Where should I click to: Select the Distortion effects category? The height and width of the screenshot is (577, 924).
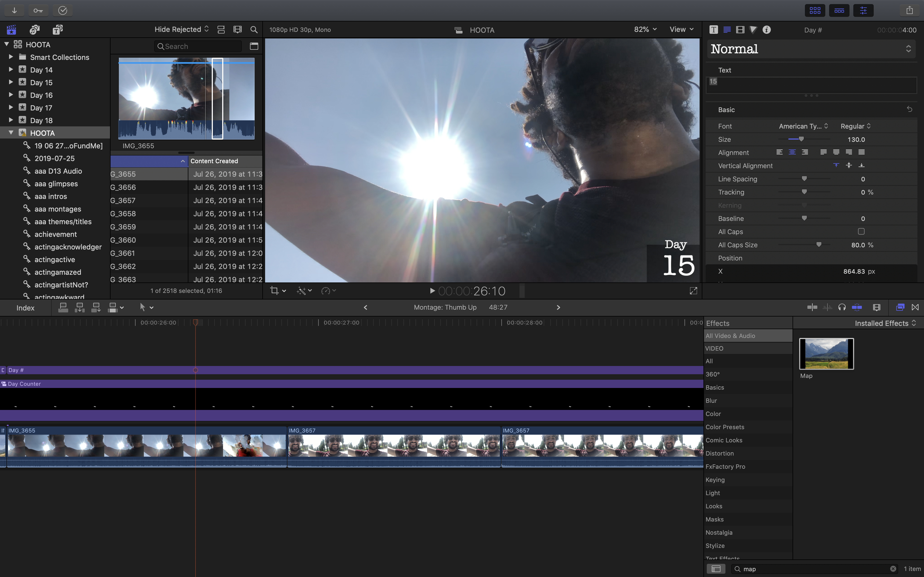(719, 453)
